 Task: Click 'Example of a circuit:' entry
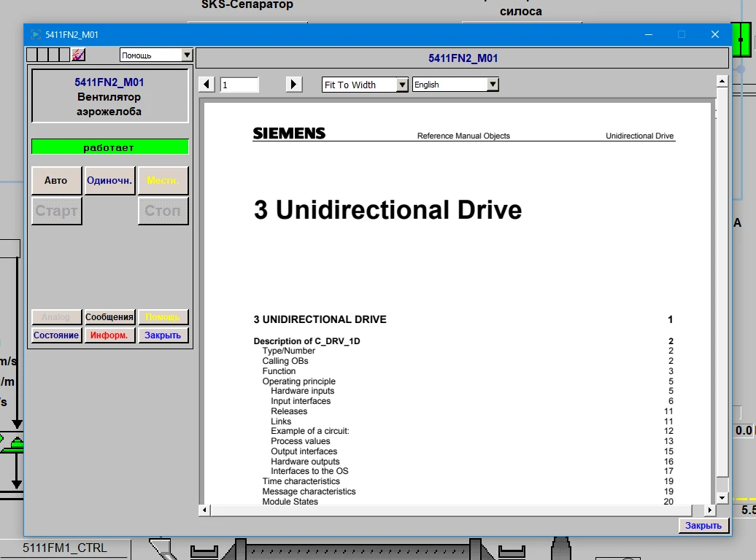(x=310, y=431)
